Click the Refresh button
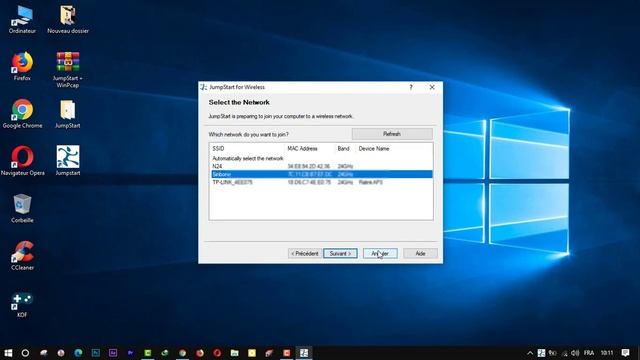 pos(392,134)
